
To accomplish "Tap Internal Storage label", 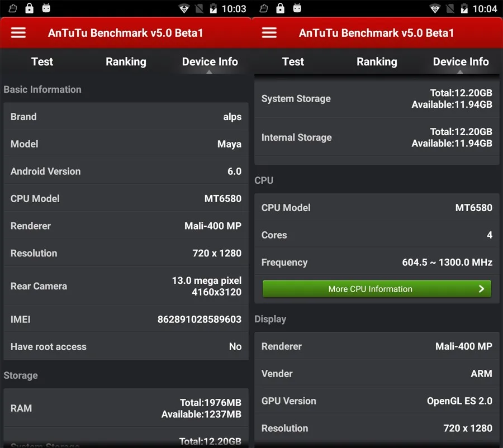I will click(x=296, y=137).
